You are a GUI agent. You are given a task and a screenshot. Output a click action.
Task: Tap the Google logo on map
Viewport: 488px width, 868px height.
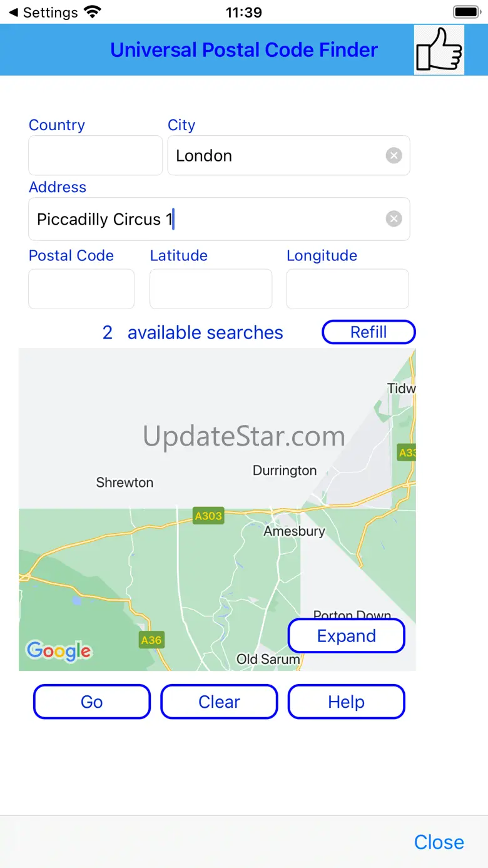(59, 651)
